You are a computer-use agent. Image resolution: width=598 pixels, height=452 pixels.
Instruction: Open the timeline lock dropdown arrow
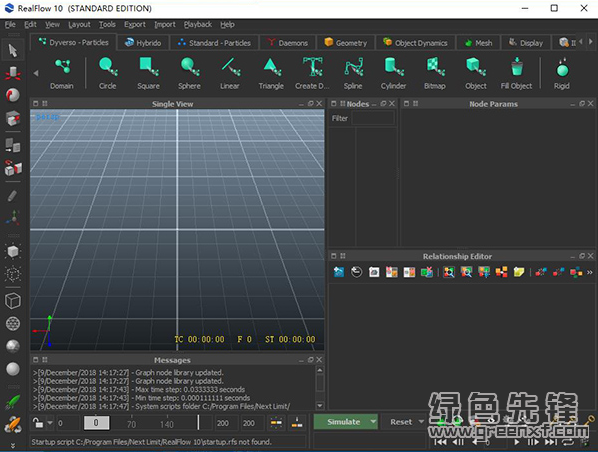click(50, 423)
